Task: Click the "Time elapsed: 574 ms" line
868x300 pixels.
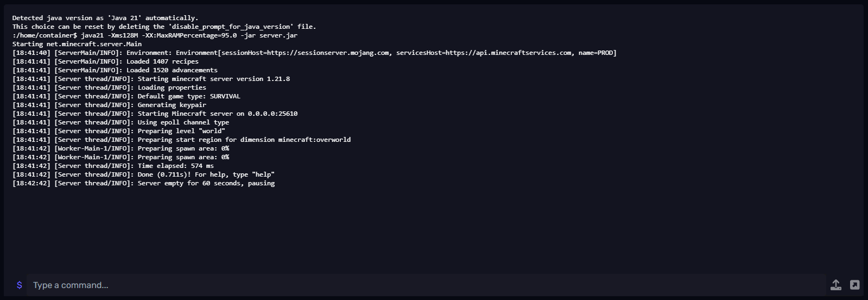Action: 175,166
